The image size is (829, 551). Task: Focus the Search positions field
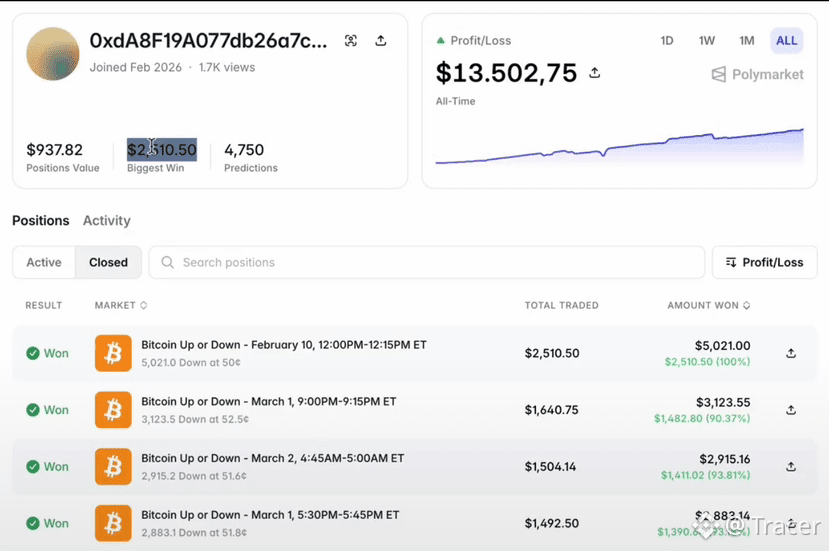pos(427,262)
